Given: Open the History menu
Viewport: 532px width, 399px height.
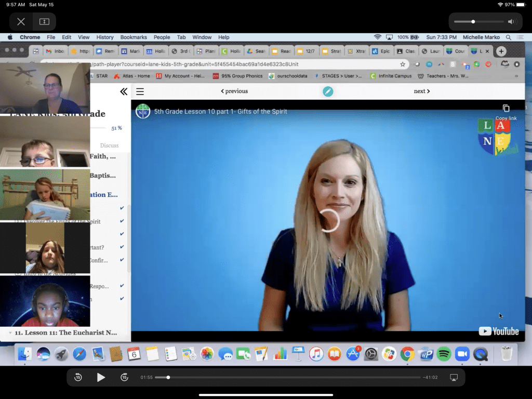Looking at the screenshot, I should 105,37.
